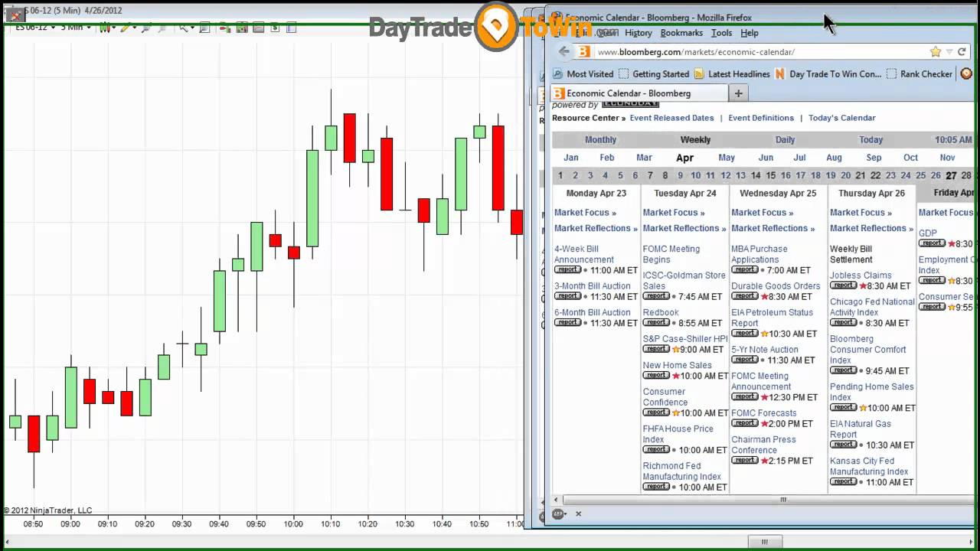Open the Richmond Fed Manufacturing Index link
Image resolution: width=980 pixels, height=551 pixels.
[682, 471]
